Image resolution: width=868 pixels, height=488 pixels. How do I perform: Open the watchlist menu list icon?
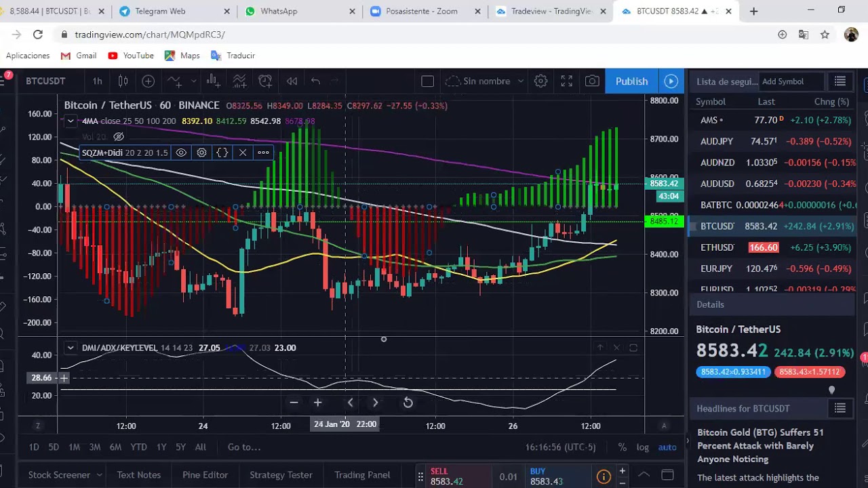coord(840,81)
